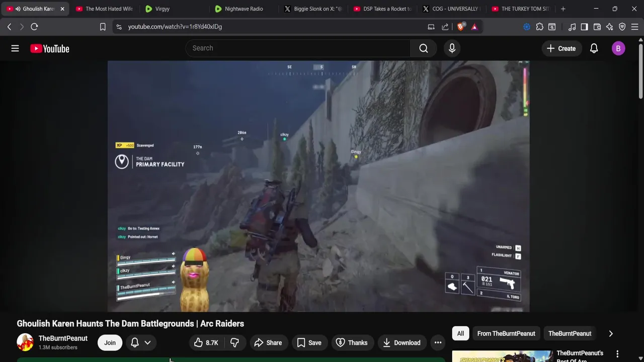Switch to Biggie Slonk on X tab
The width and height of the screenshot is (644, 362).
click(x=312, y=9)
